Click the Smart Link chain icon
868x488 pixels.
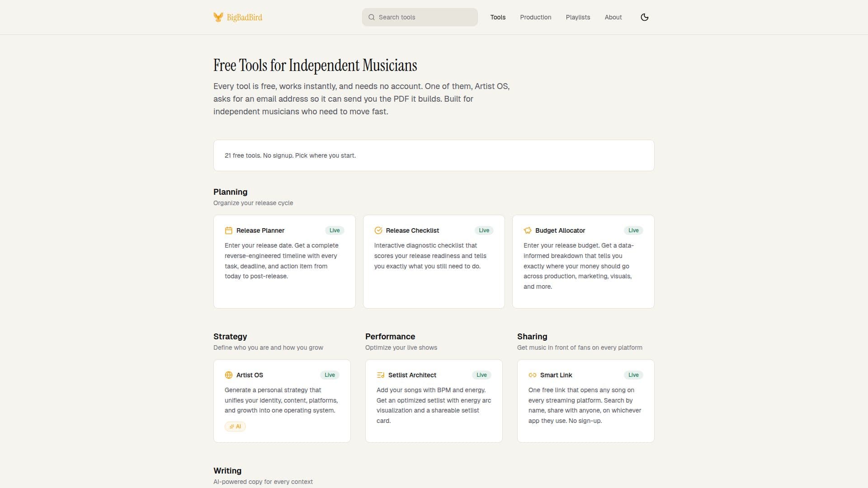click(x=533, y=375)
